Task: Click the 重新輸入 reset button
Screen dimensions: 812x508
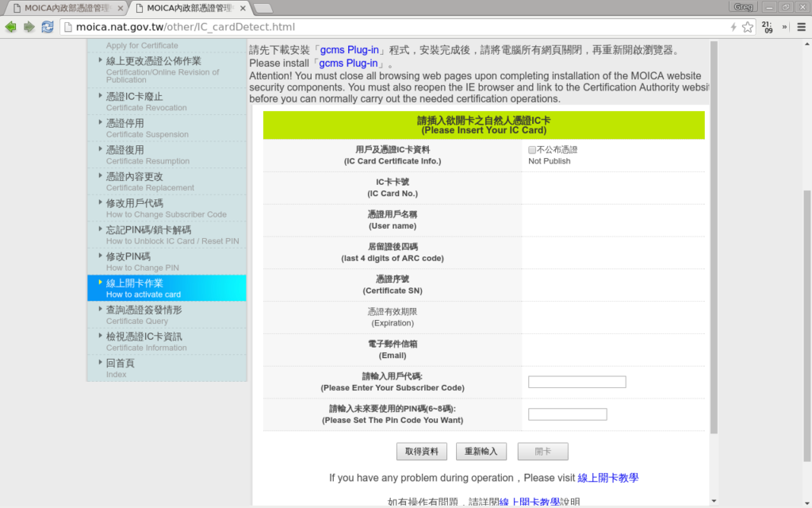Action: coord(481,452)
